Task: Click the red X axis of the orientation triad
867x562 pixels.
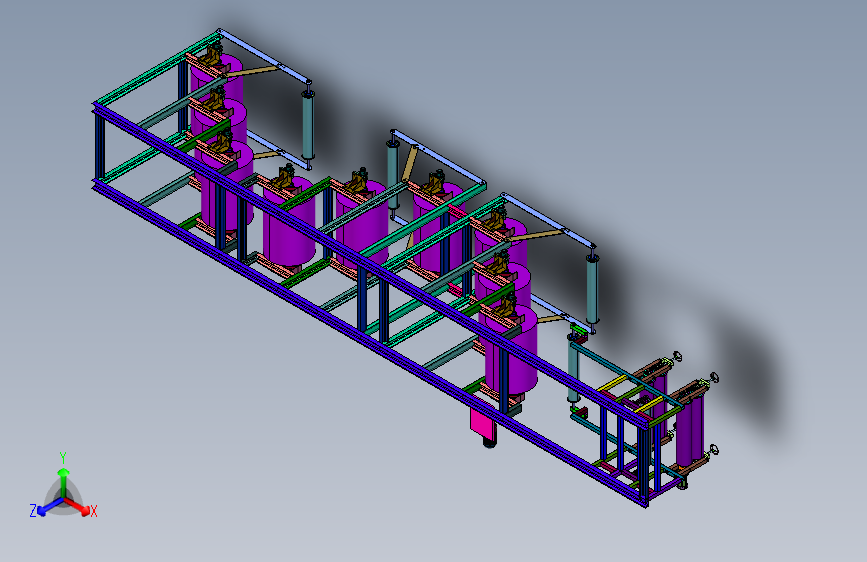Action: [x=77, y=505]
